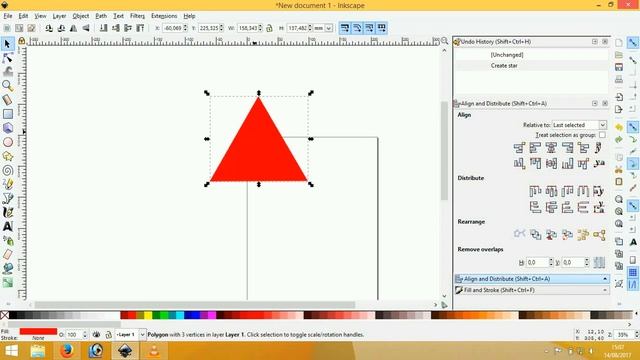Open the Edit menu

23,16
